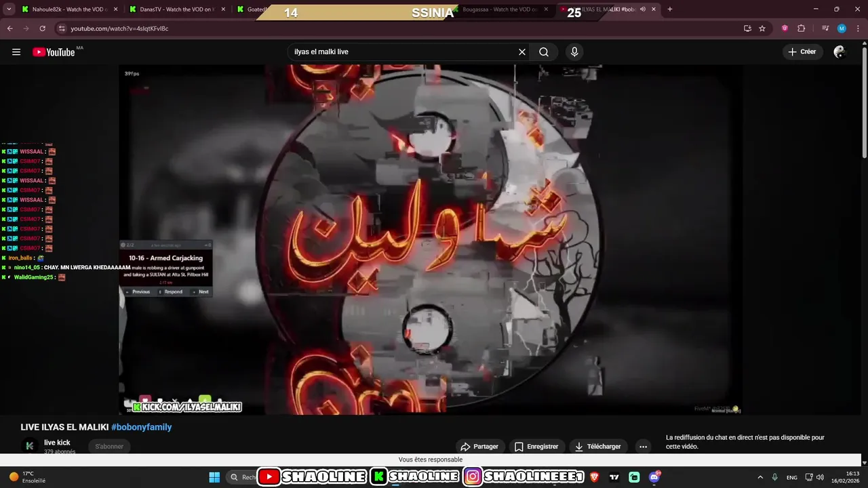Image resolution: width=868 pixels, height=488 pixels.
Task: Open the YouTube guide hamburger menu
Action: coord(16,52)
